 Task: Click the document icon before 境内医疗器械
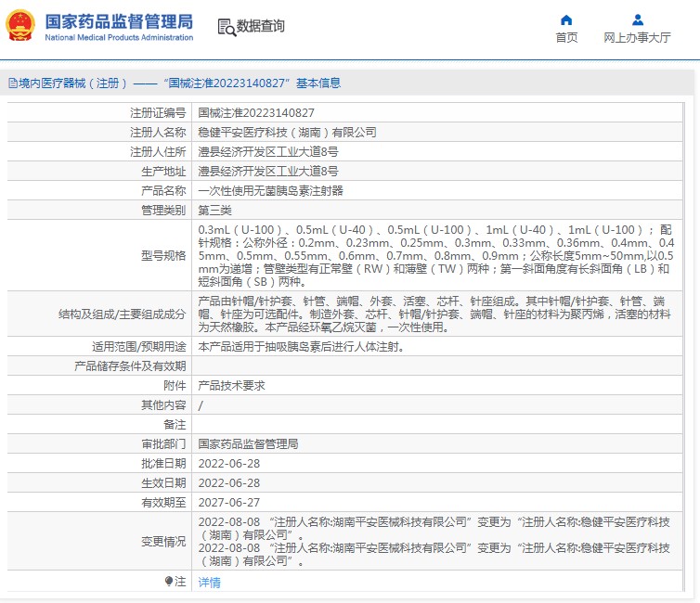coord(11,83)
